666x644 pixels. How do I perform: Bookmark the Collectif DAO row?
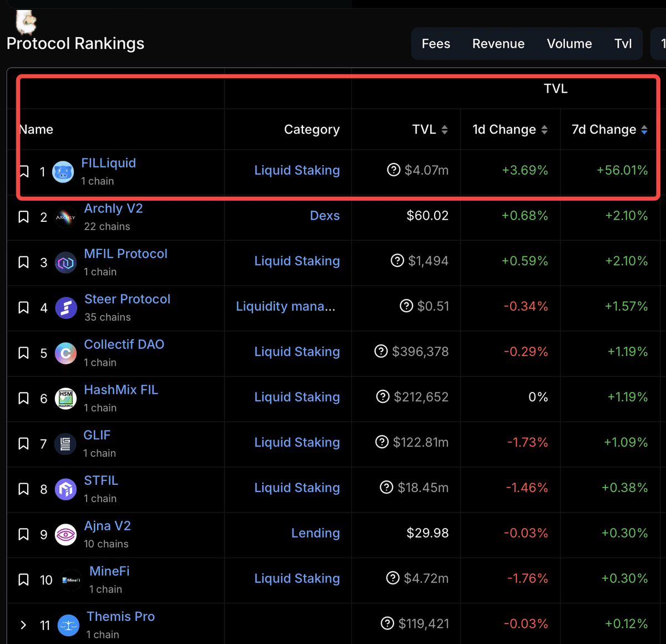tap(23, 353)
